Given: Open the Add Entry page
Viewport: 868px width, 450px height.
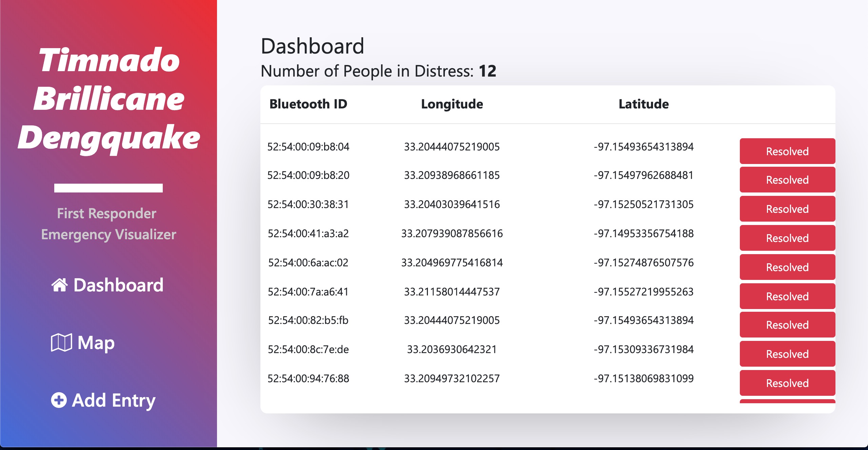Looking at the screenshot, I should click(x=114, y=400).
